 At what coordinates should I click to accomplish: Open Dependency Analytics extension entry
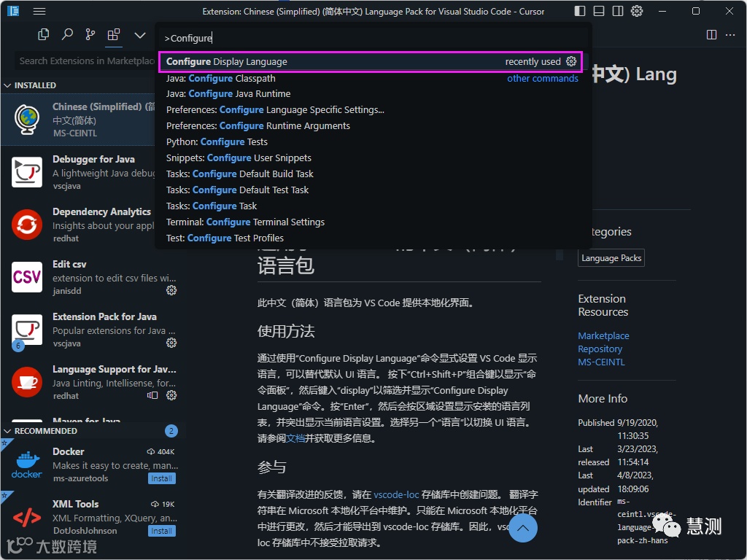[x=78, y=225]
